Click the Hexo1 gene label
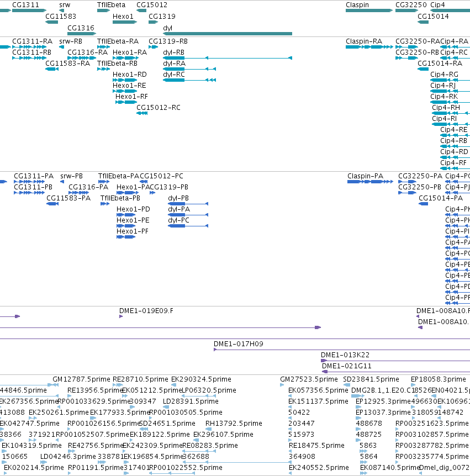470x476 pixels. click(x=123, y=17)
